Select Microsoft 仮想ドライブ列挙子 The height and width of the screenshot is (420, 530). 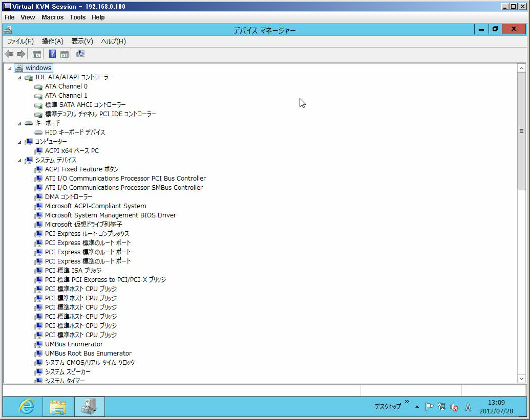click(x=83, y=224)
